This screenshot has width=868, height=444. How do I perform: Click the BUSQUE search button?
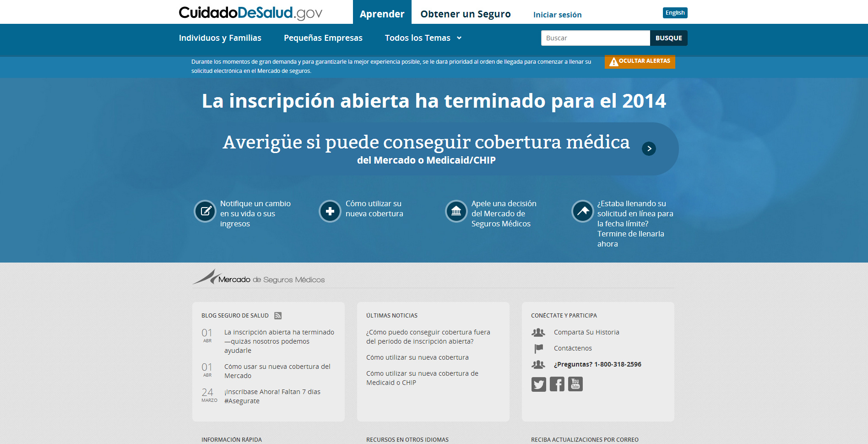668,38
